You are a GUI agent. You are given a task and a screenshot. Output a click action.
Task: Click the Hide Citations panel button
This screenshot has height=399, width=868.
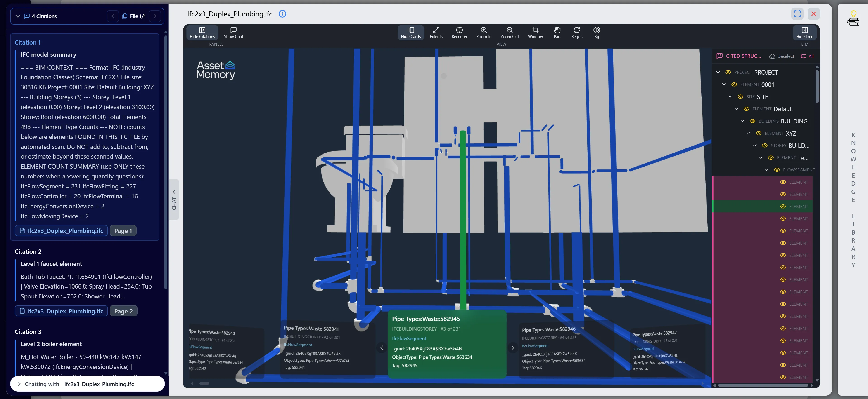tap(202, 32)
